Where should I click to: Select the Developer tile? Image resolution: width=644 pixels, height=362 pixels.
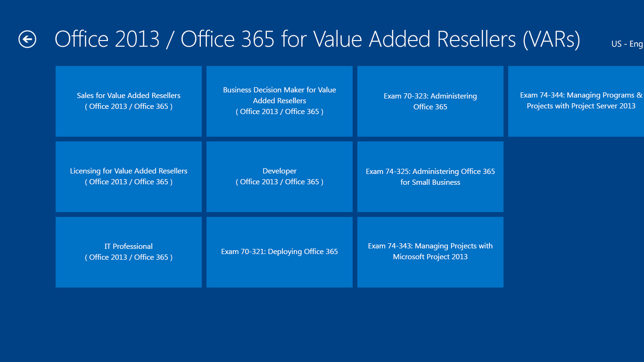coord(280,177)
